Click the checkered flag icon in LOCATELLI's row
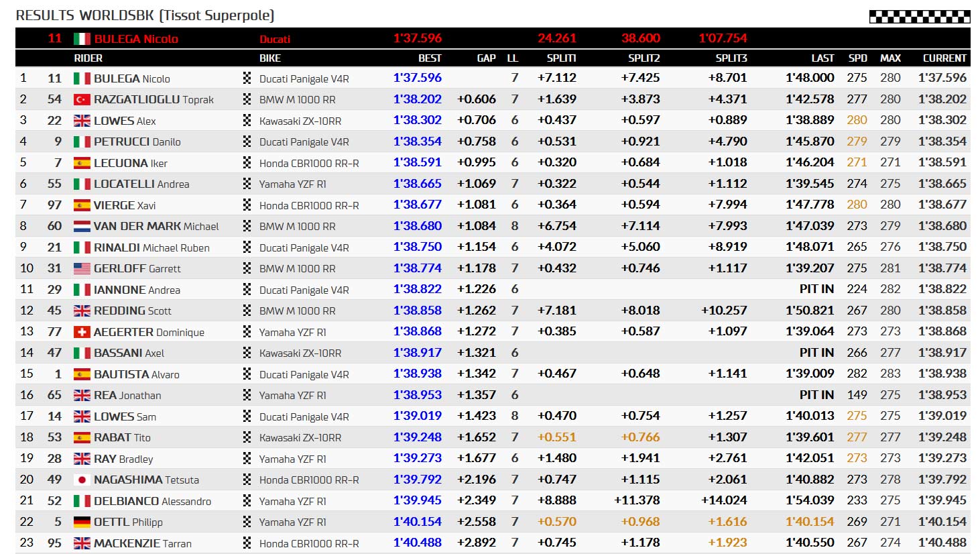Viewport: 980px width, 554px height. point(247,184)
